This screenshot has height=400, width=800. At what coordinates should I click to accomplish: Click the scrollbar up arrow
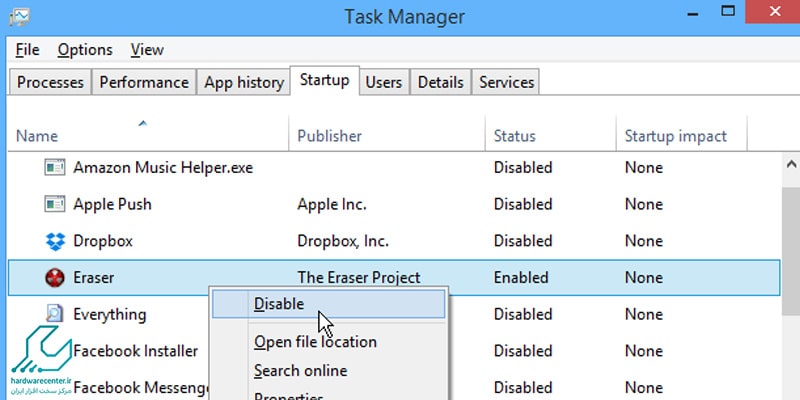[791, 164]
